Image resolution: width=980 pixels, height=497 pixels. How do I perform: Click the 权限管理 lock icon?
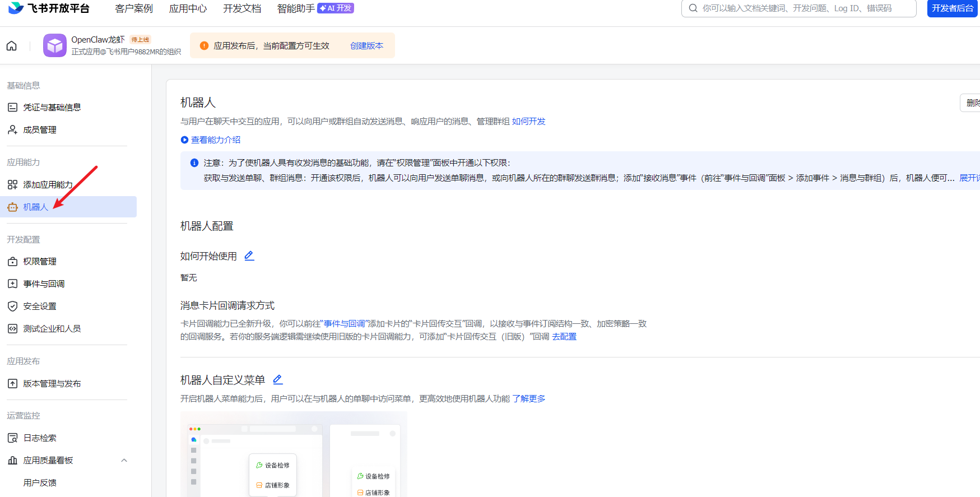tap(12, 262)
